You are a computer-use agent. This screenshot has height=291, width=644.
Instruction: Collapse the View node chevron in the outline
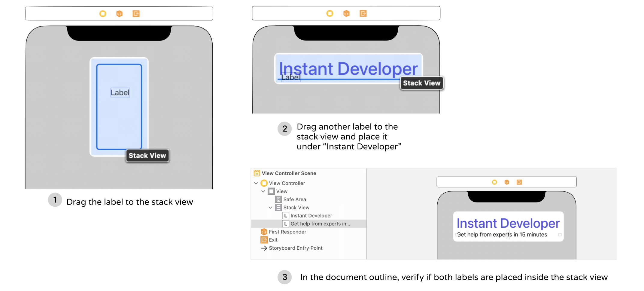263,191
